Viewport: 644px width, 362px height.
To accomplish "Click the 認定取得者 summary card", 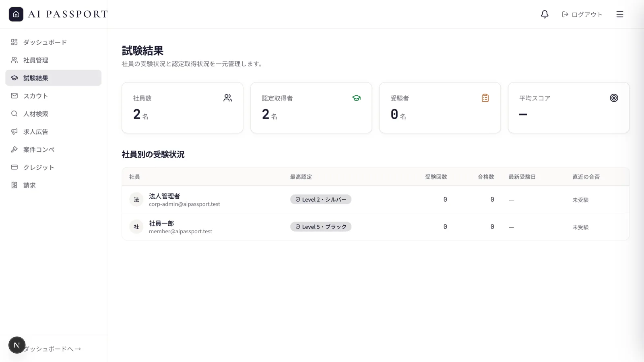I will 311,108.
